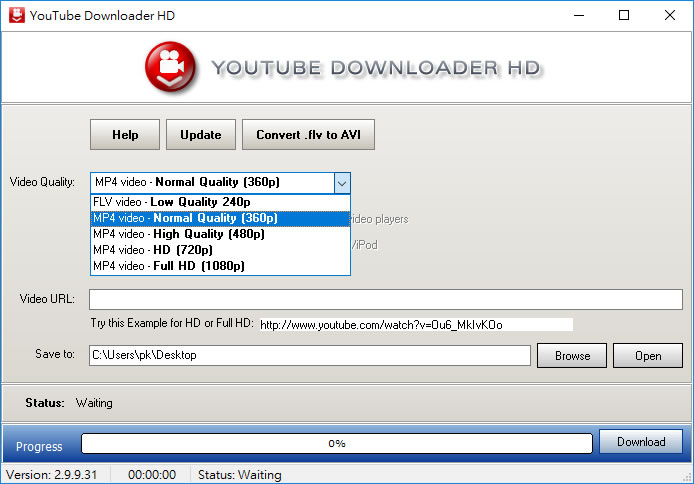Click the Progress label
Screen dimensions: 694x484
39,446
